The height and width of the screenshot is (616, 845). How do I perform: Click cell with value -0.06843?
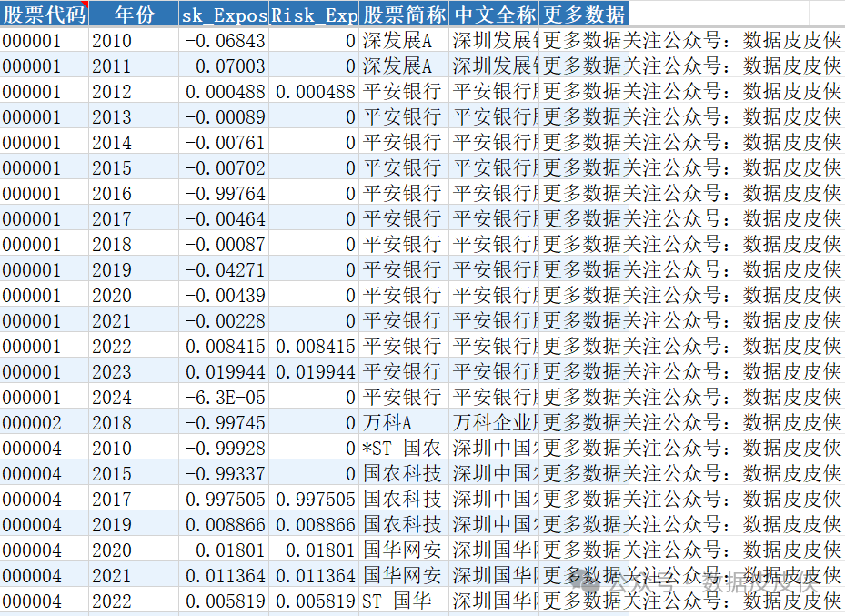coord(224,40)
